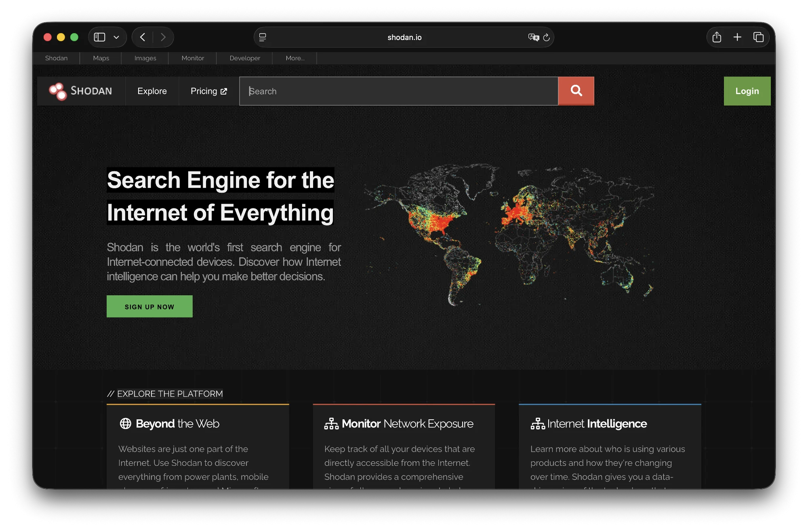Click the browser back arrow
This screenshot has height=532, width=808.
coord(143,37)
